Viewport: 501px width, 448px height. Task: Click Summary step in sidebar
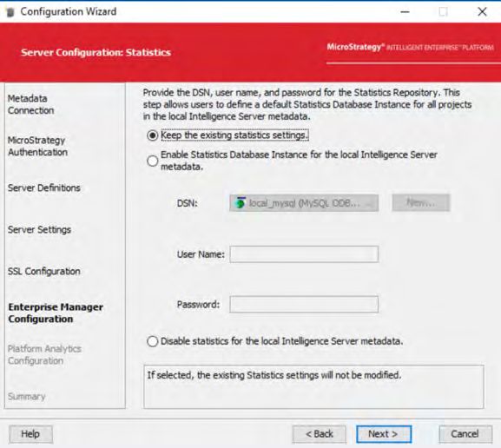(27, 397)
